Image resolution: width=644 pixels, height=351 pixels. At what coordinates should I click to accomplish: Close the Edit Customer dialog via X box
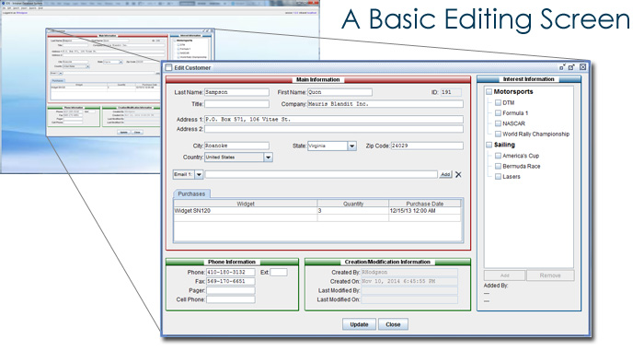[582, 66]
